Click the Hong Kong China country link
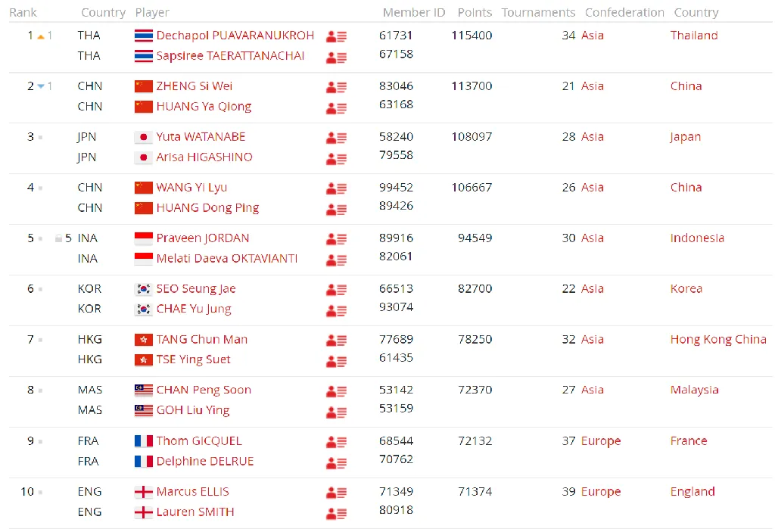 (x=718, y=340)
